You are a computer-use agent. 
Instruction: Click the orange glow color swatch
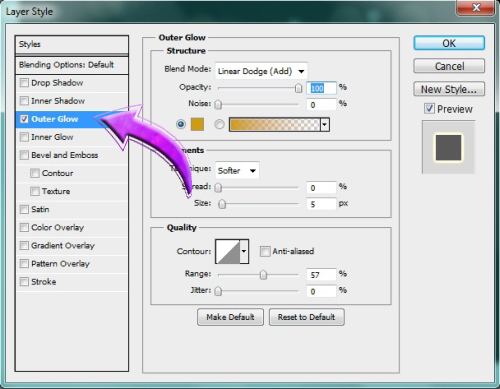coord(197,124)
